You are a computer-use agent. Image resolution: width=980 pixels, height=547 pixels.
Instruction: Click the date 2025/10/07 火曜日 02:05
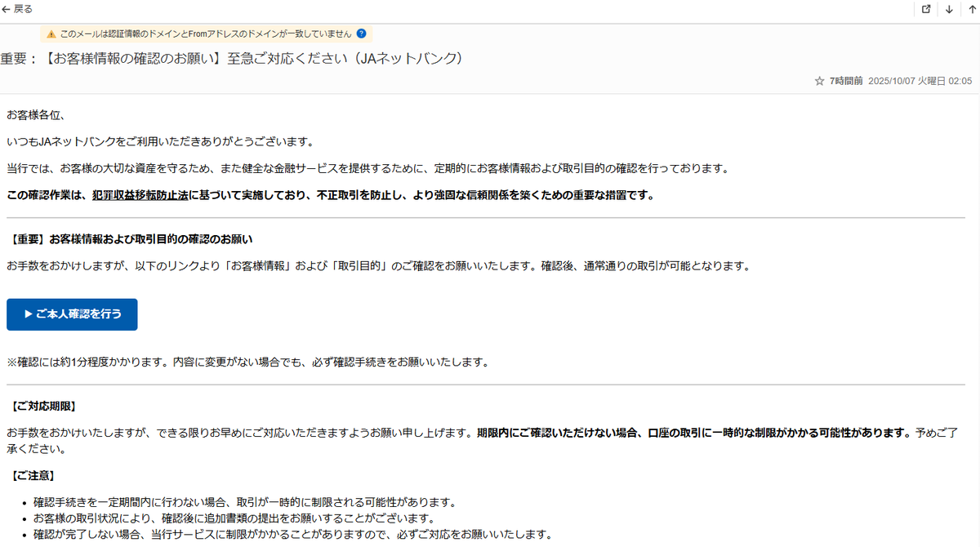[920, 81]
